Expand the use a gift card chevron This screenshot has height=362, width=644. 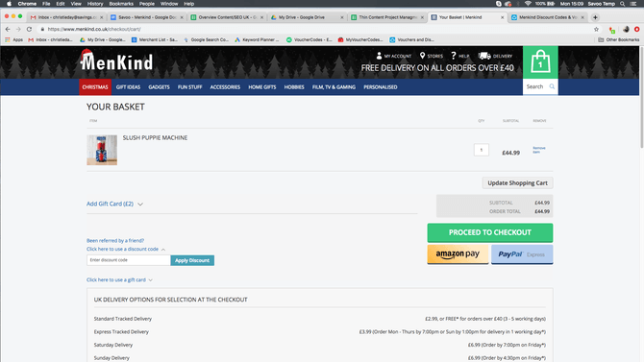[150, 280]
